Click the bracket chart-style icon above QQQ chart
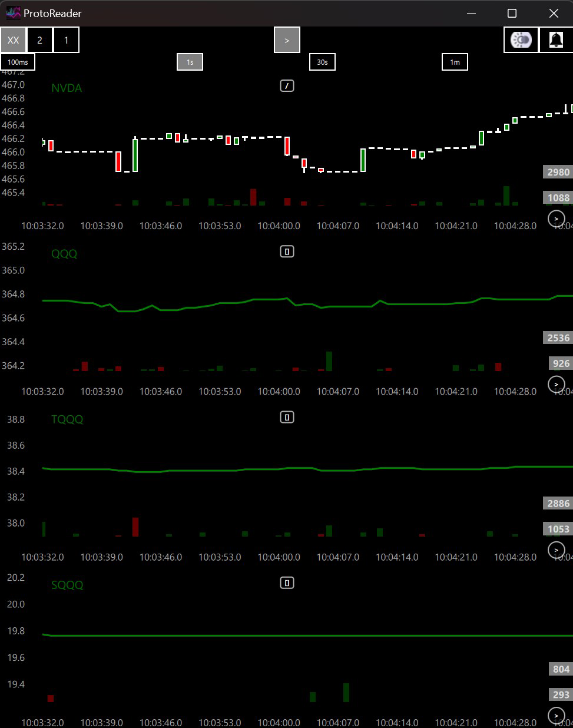This screenshot has width=573, height=728. click(287, 251)
